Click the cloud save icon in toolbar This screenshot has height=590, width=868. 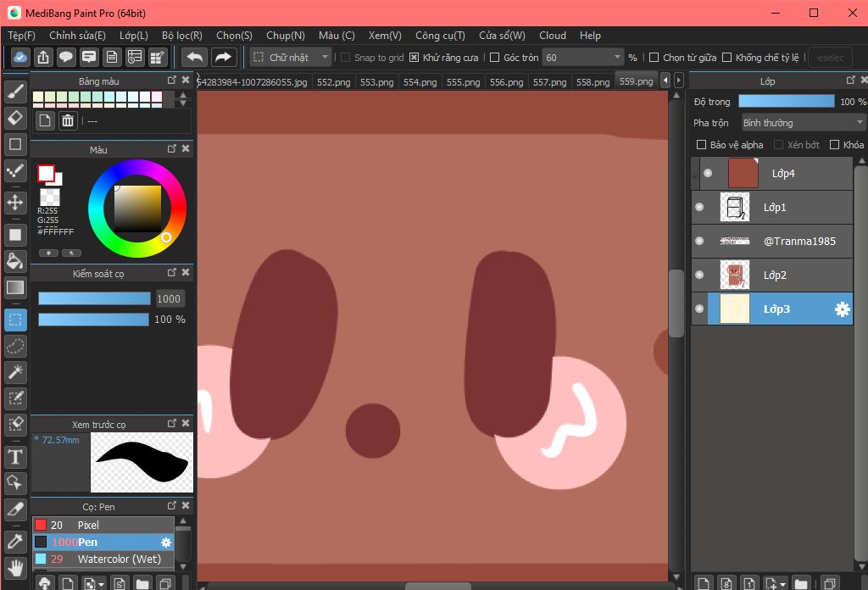(20, 57)
